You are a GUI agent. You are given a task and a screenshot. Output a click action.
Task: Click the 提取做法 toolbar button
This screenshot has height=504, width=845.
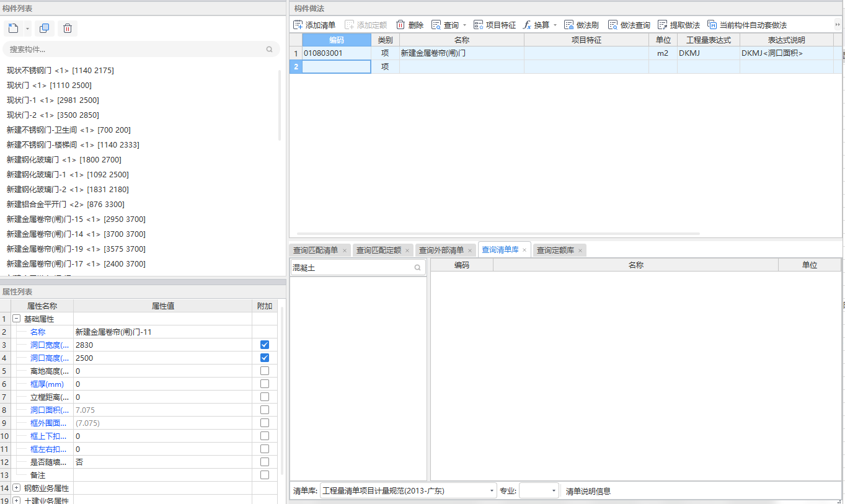click(679, 25)
